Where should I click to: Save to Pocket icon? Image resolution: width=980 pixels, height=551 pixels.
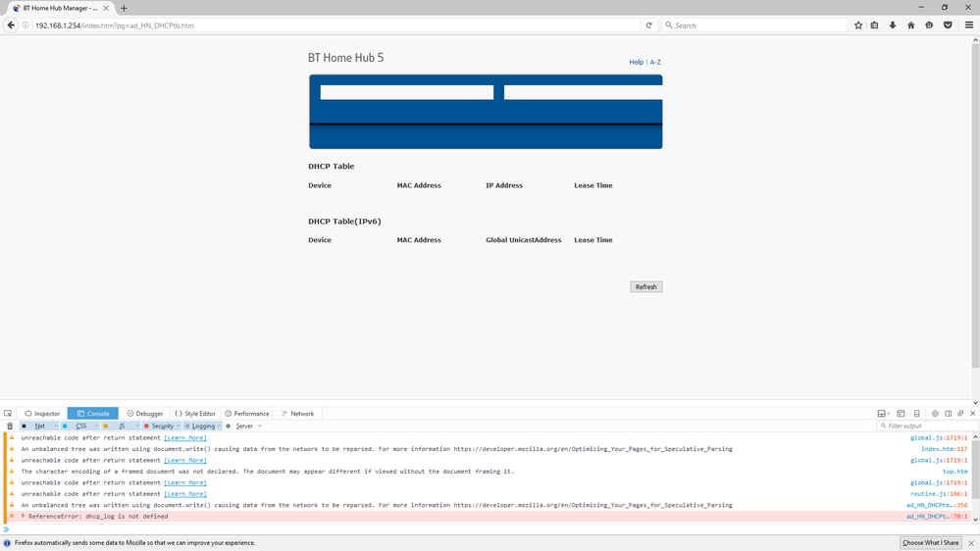click(x=948, y=25)
